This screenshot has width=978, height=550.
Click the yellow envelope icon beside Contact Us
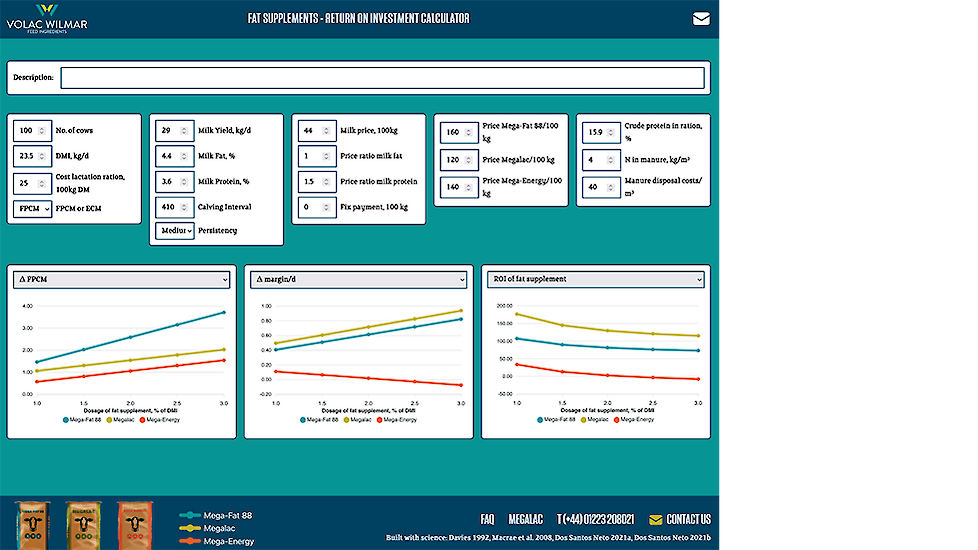[x=655, y=519]
